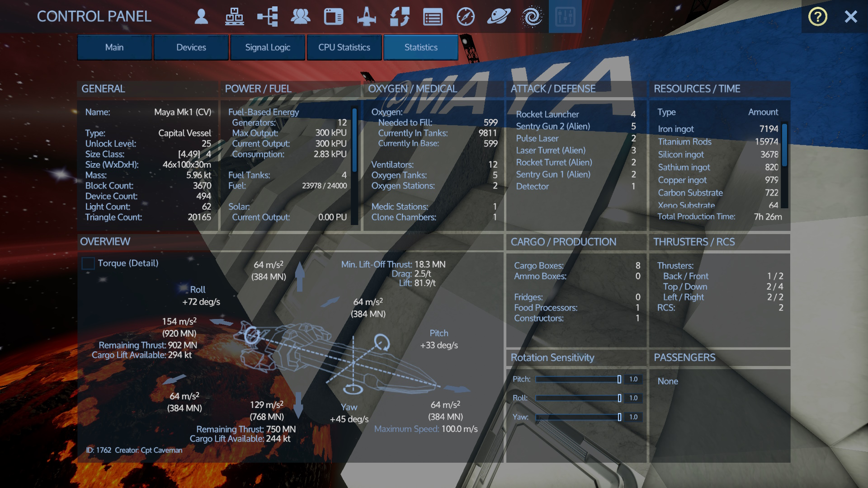Click the Rocket Launcher entry
Viewport: 868px width, 488px height.
tap(576, 114)
